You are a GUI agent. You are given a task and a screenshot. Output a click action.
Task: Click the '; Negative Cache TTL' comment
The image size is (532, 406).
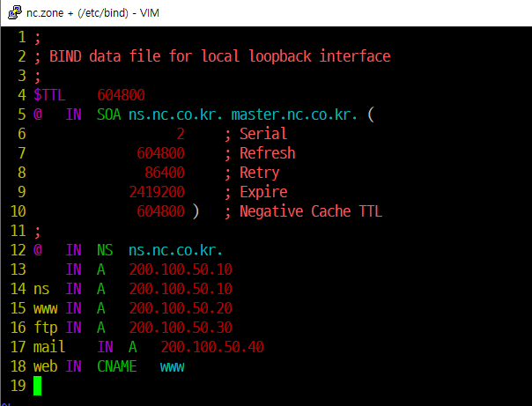303,211
